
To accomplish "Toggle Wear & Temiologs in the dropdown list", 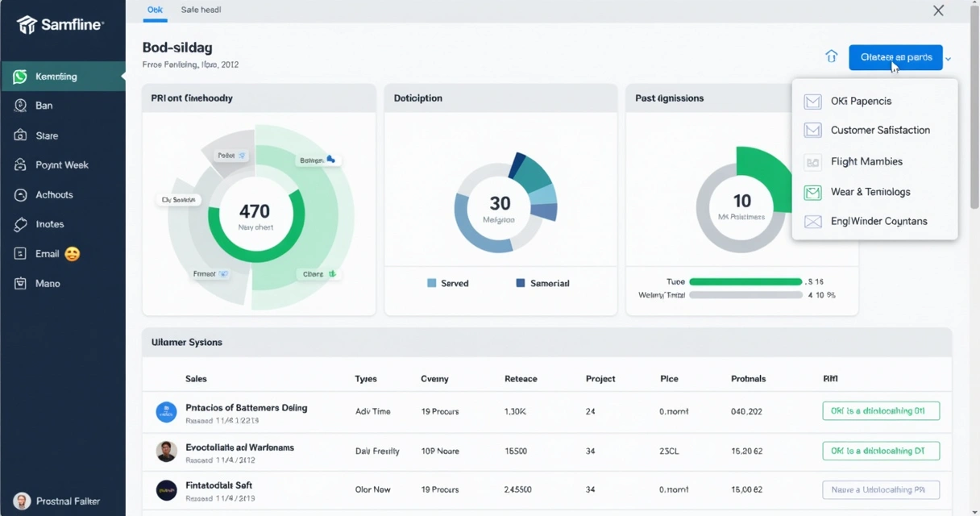I will pyautogui.click(x=871, y=192).
